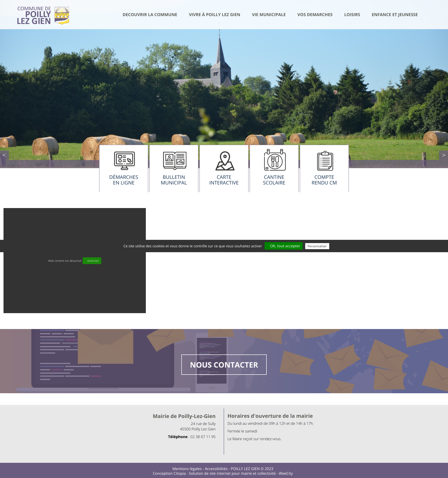Open the Conception Citopia footer link
This screenshot has width=448, height=478.
169,473
